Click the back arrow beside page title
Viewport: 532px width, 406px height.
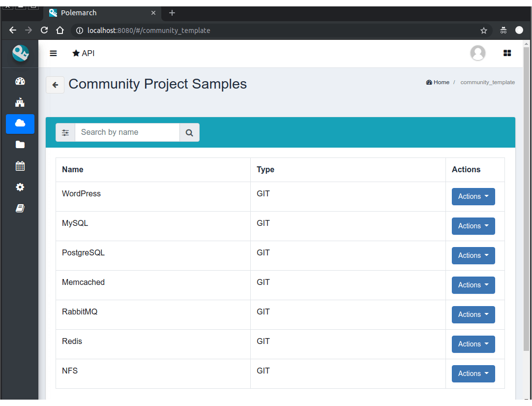[x=55, y=85]
